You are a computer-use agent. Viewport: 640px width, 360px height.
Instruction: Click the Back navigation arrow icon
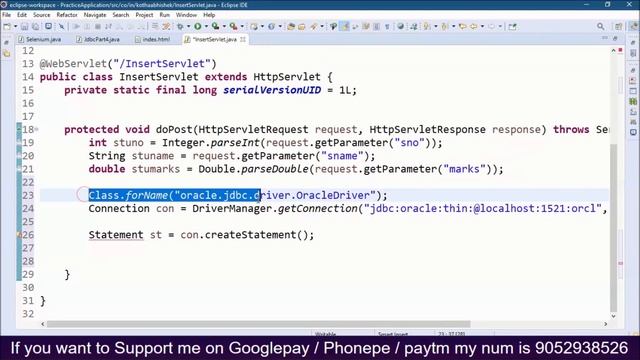pos(473,27)
